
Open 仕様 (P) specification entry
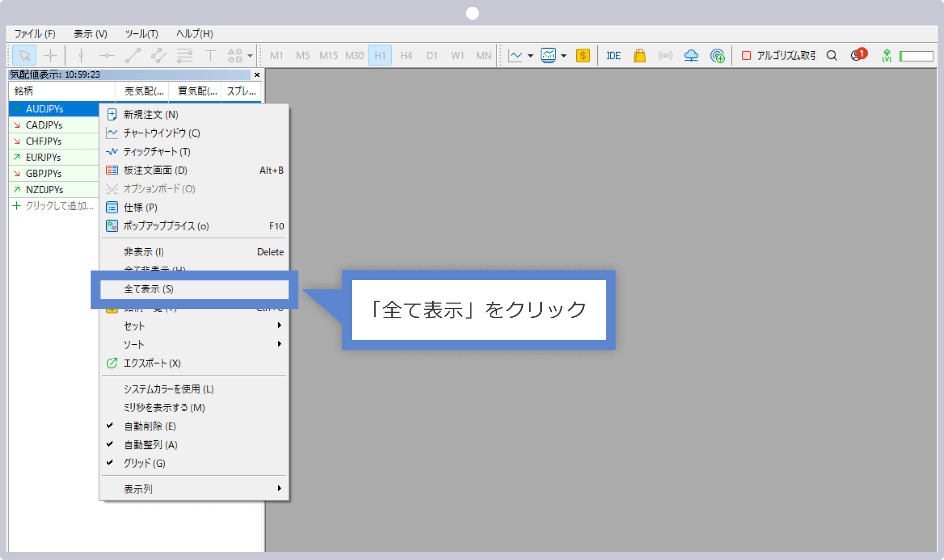[x=194, y=207]
